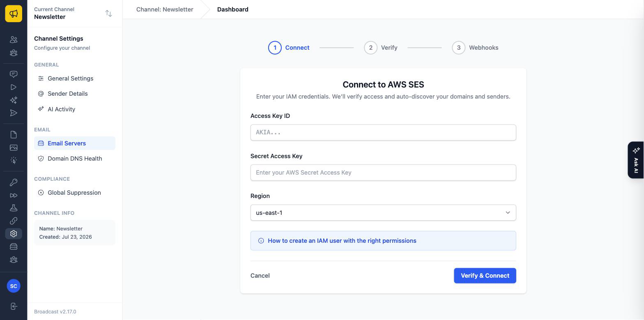The height and width of the screenshot is (320, 644).
Task: Click the Cancel button
Action: (260, 276)
